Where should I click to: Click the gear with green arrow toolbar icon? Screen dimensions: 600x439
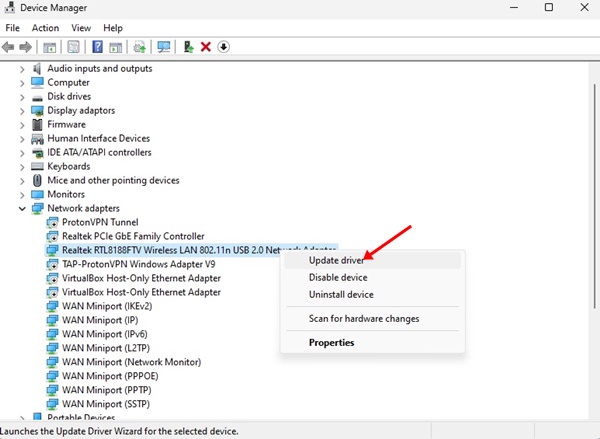click(139, 47)
